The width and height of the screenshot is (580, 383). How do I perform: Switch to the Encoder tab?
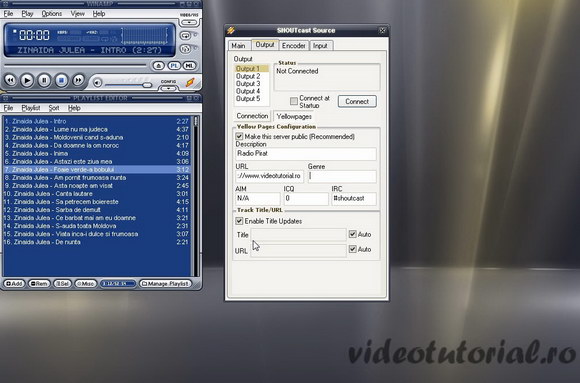294,46
